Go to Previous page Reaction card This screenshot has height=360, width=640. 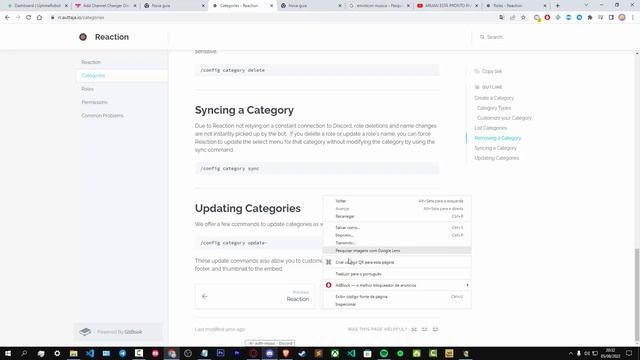255,296
